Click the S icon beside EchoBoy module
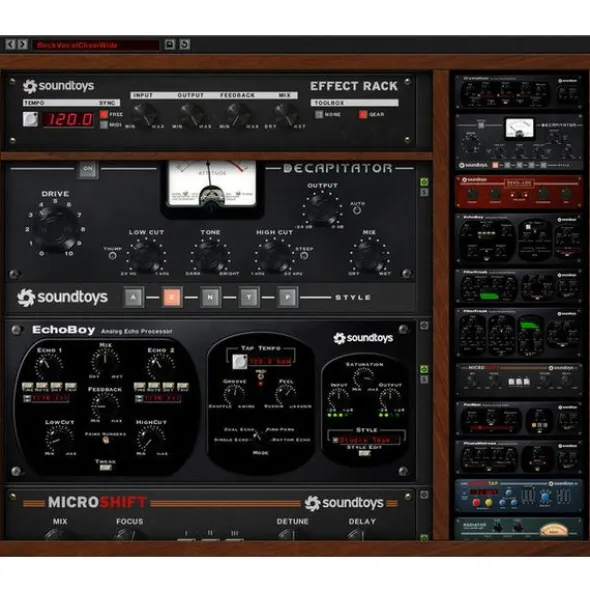 [424, 379]
